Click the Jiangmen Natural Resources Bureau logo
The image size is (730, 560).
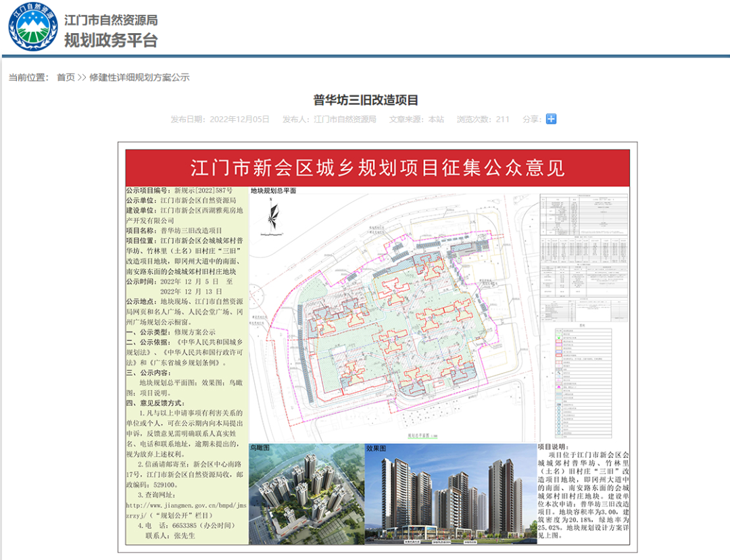pos(33,26)
